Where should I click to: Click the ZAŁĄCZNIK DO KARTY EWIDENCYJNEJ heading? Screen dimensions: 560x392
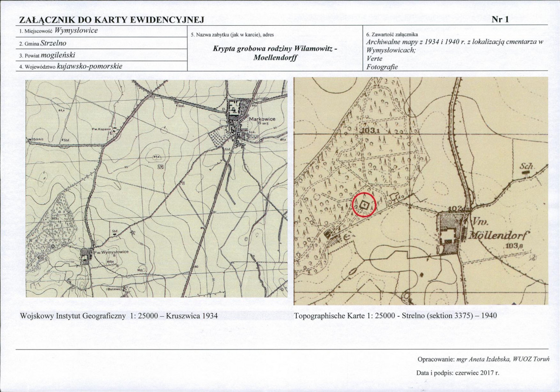click(x=111, y=20)
